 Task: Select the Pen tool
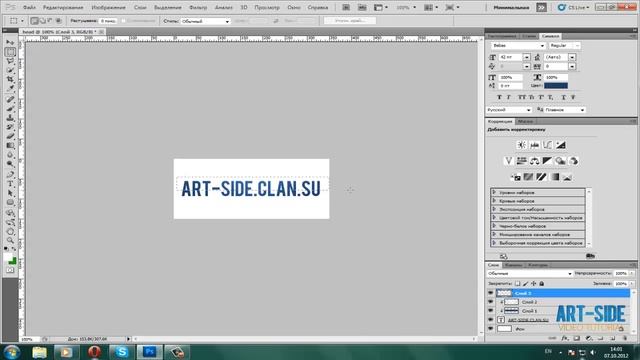(10, 175)
